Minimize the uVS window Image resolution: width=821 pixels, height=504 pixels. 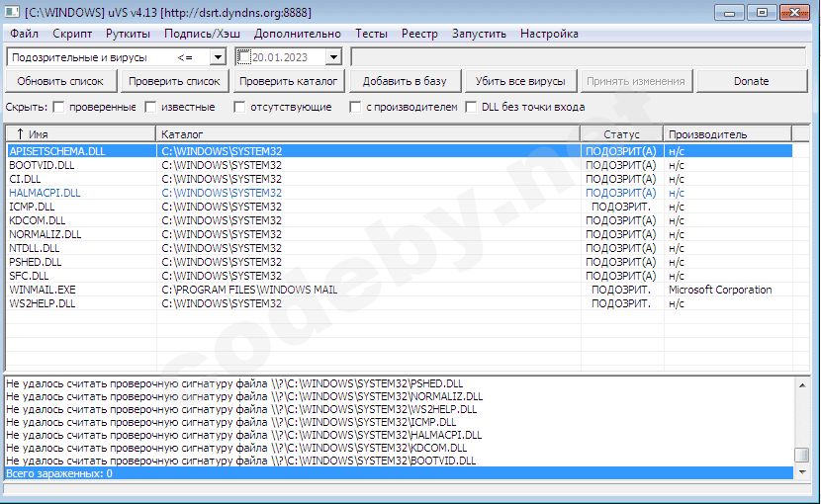pos(729,13)
